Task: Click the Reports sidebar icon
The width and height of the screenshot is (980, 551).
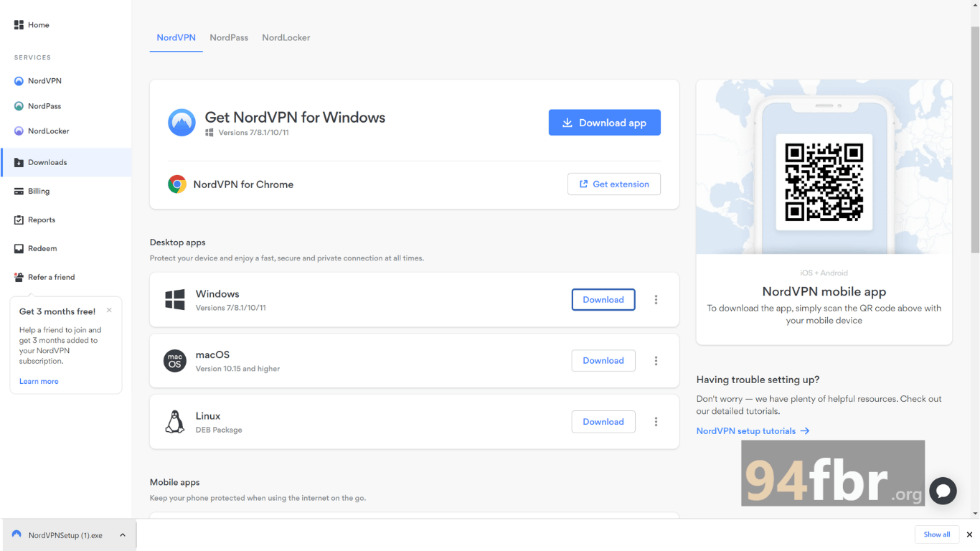Action: tap(19, 220)
